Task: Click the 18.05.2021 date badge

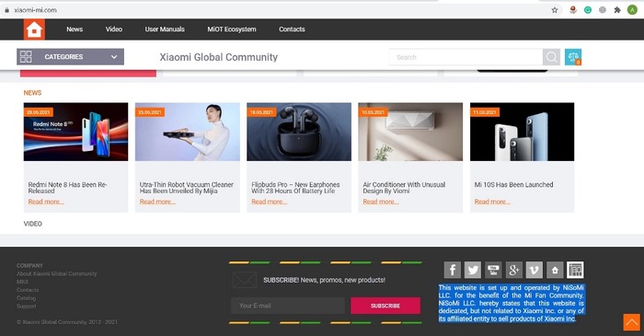Action: 261,112
